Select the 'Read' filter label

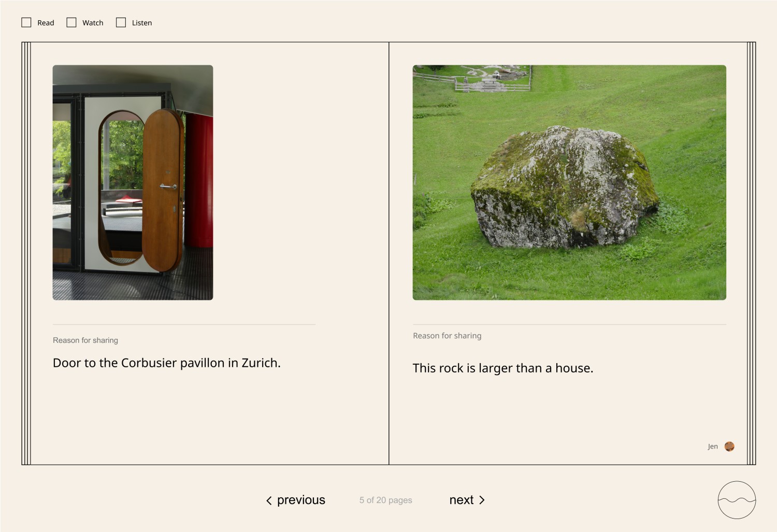(x=46, y=23)
